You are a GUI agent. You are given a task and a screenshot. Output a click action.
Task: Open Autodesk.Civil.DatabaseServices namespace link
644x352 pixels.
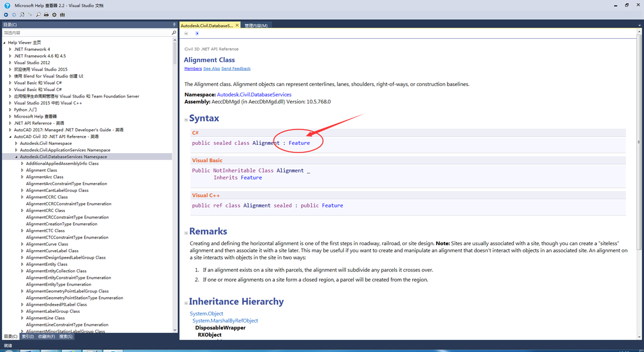click(x=254, y=95)
